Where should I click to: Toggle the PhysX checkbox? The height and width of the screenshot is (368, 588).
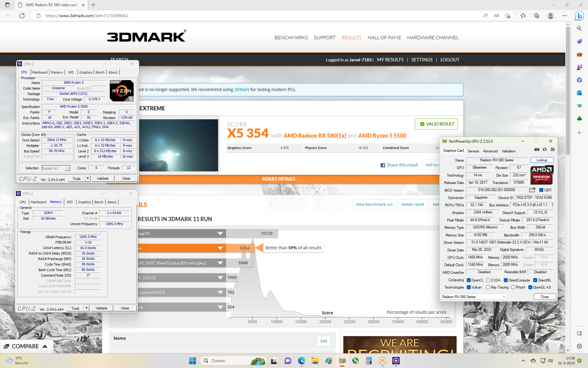513,287
